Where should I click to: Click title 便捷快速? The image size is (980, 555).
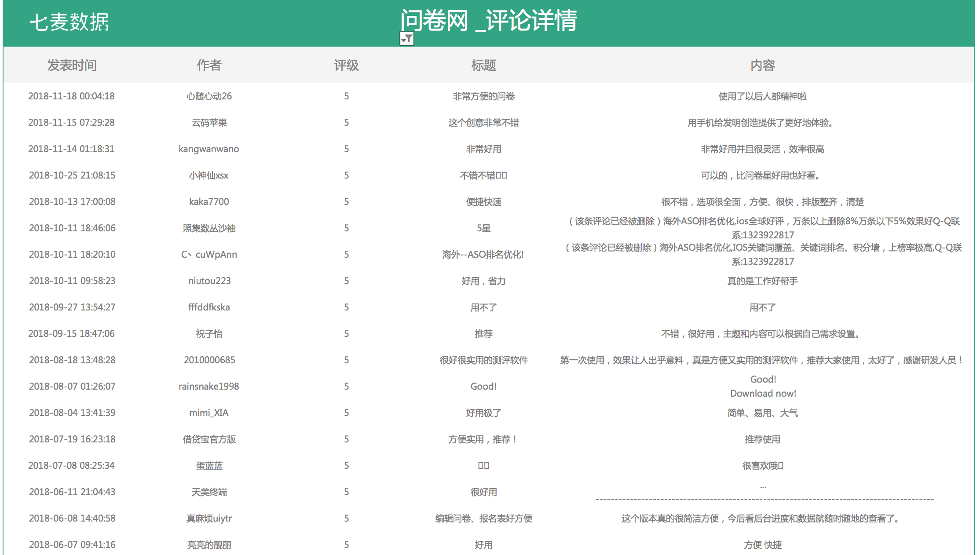[484, 202]
